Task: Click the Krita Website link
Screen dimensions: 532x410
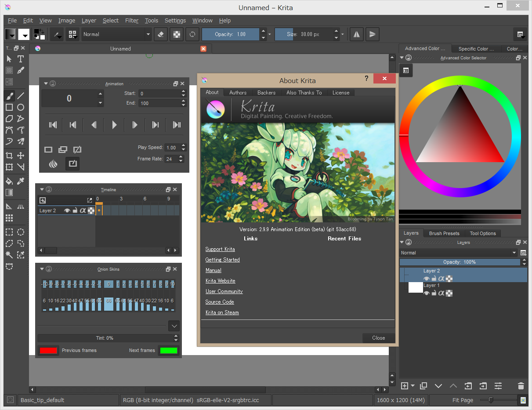Action: (220, 280)
